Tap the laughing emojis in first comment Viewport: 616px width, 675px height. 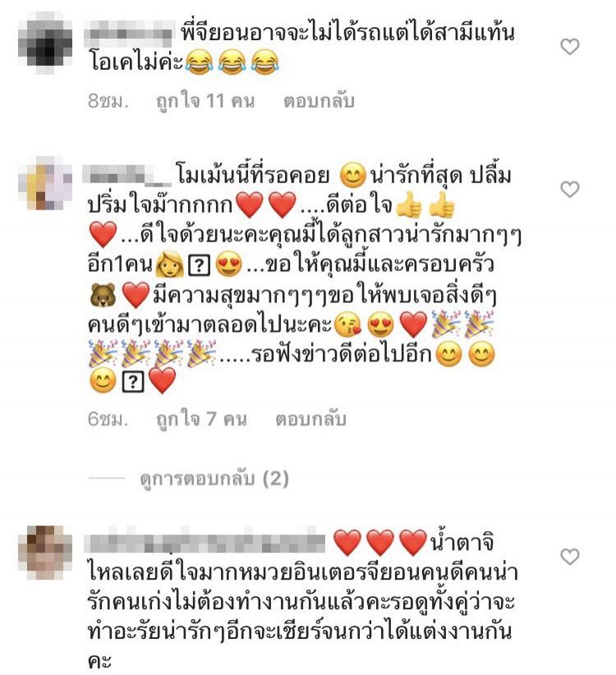(x=232, y=62)
